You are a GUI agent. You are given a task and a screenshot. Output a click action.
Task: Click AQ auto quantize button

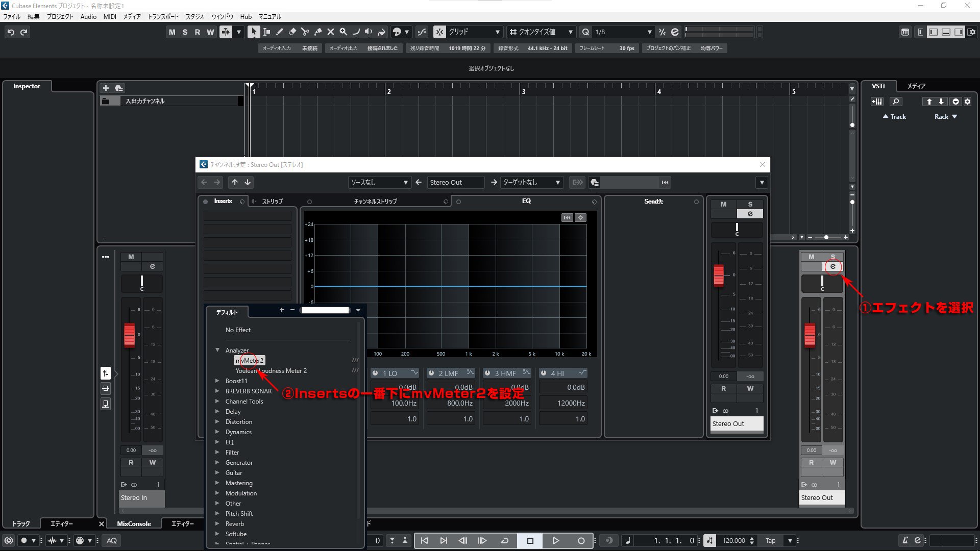112,541
